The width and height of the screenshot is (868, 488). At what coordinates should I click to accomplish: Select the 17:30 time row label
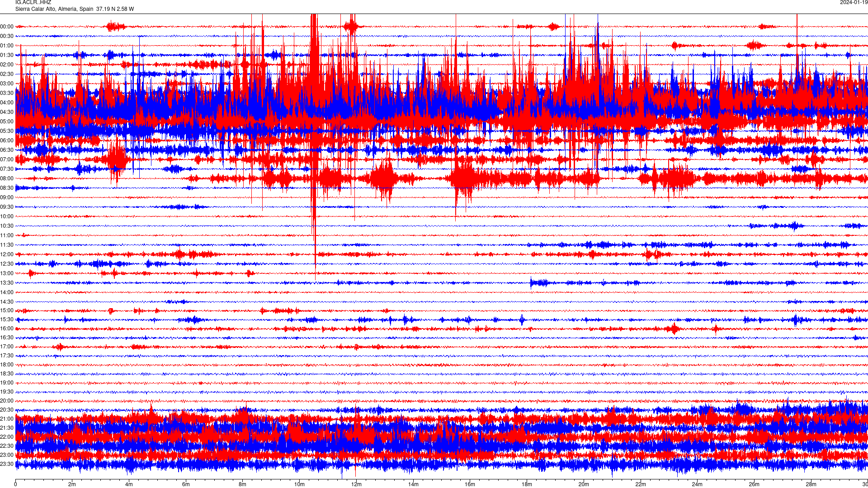pyautogui.click(x=7, y=356)
